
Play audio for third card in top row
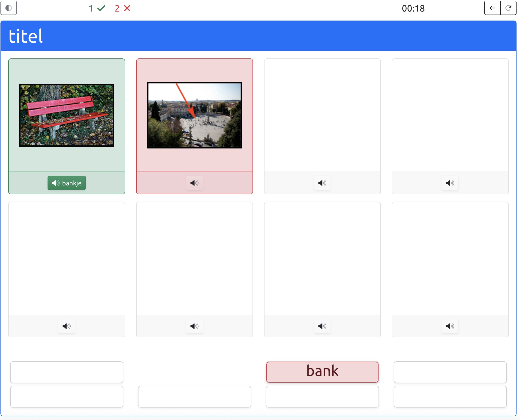tap(322, 183)
